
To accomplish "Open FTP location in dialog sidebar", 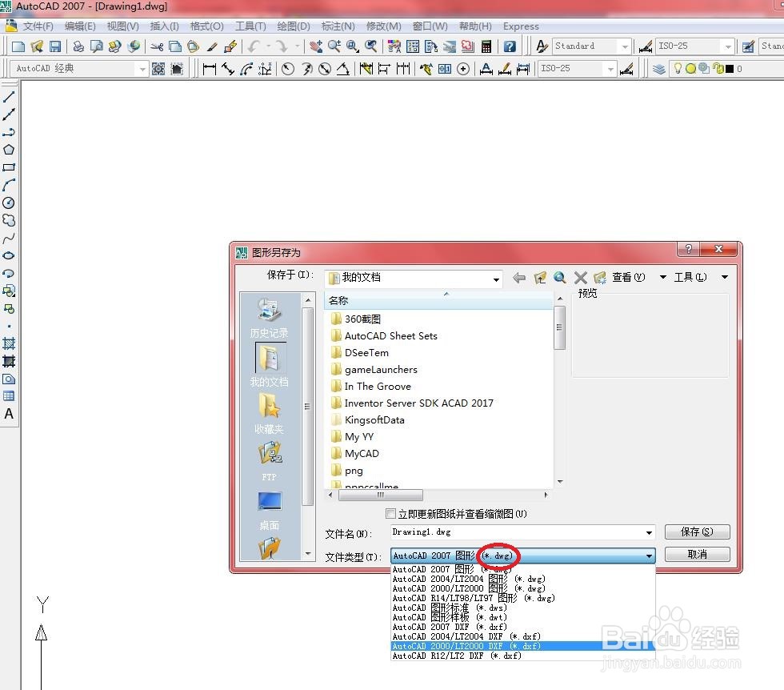I will 269,461.
